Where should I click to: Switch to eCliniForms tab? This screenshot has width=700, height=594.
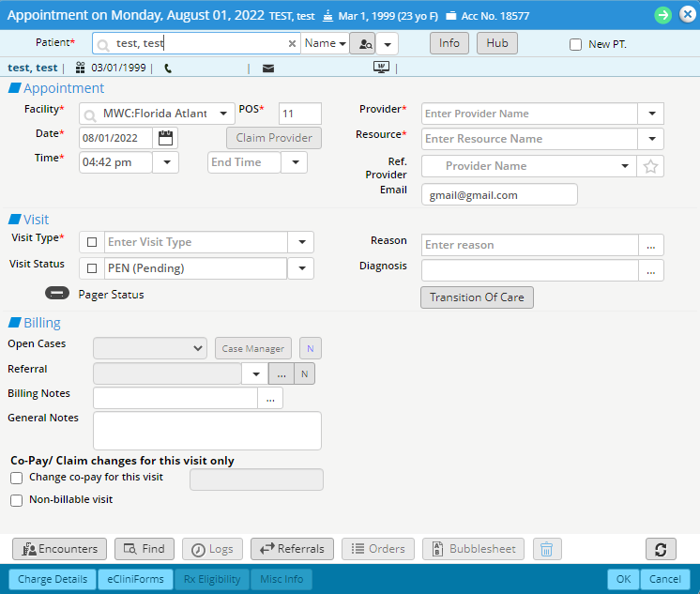click(135, 579)
